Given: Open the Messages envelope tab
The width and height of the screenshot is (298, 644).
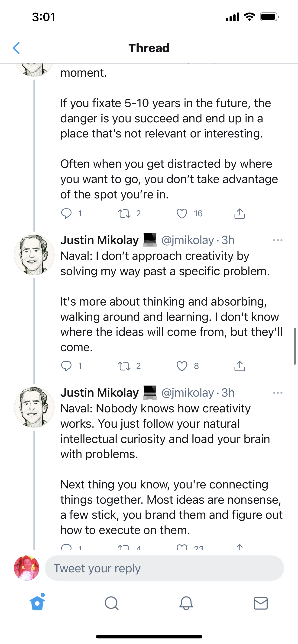Looking at the screenshot, I should coord(260,603).
